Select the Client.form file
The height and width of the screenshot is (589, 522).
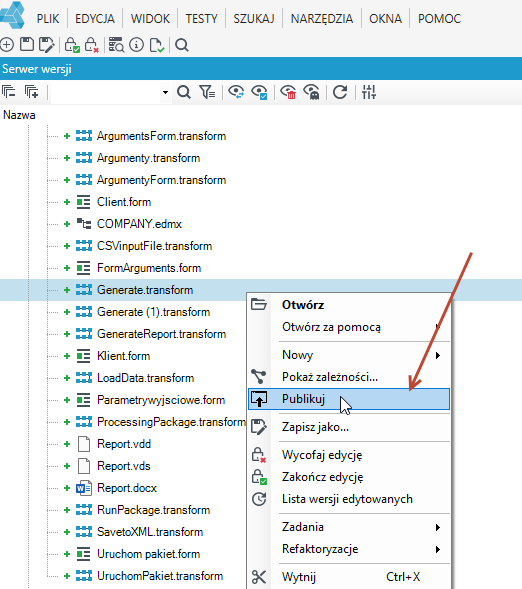point(124,202)
